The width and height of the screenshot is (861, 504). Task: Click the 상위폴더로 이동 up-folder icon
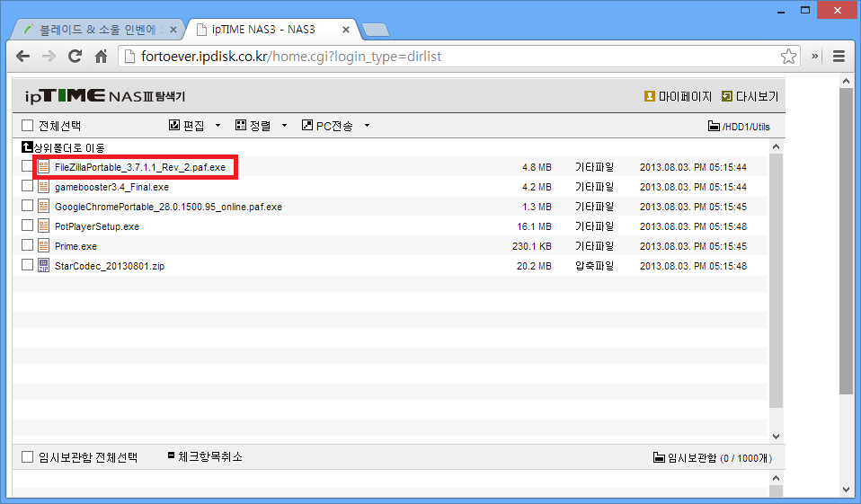[x=27, y=147]
